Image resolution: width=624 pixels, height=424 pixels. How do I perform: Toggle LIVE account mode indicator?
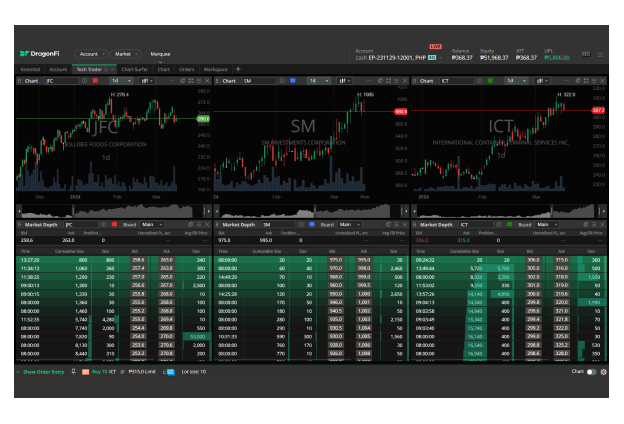(435, 46)
